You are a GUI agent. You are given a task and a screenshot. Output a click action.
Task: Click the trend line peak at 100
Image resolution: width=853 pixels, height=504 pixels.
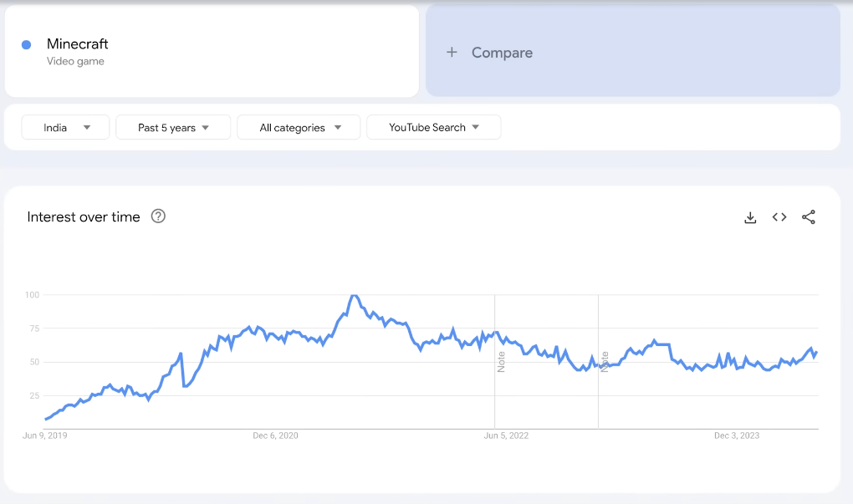355,296
